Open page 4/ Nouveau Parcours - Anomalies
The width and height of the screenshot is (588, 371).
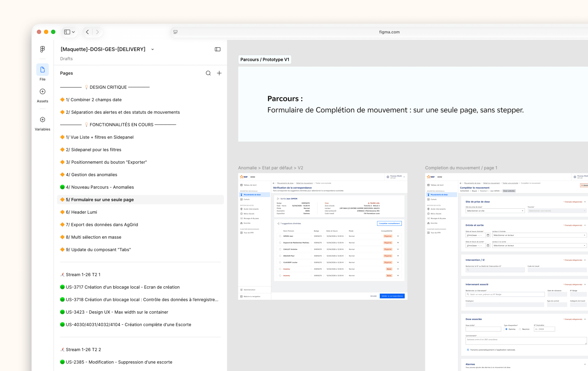(140, 187)
